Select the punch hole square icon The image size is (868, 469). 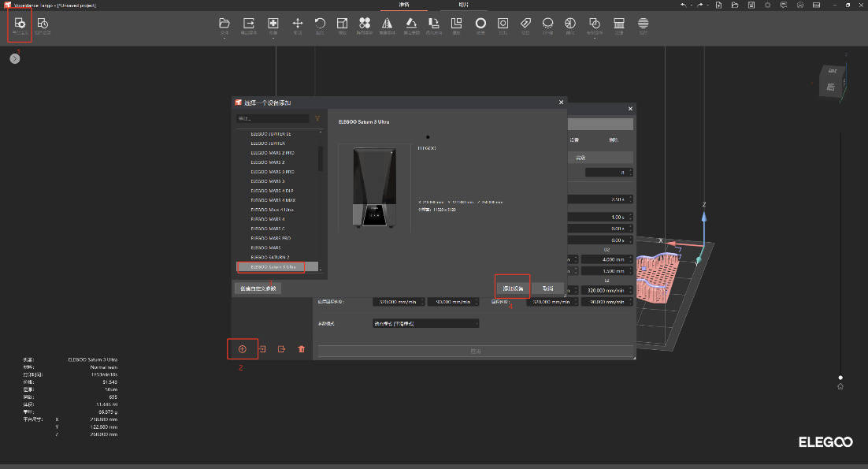point(503,23)
